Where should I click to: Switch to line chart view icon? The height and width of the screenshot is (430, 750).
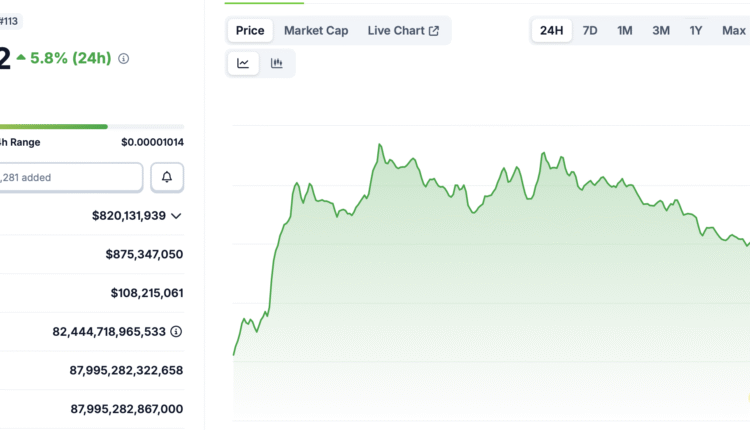tap(243, 63)
